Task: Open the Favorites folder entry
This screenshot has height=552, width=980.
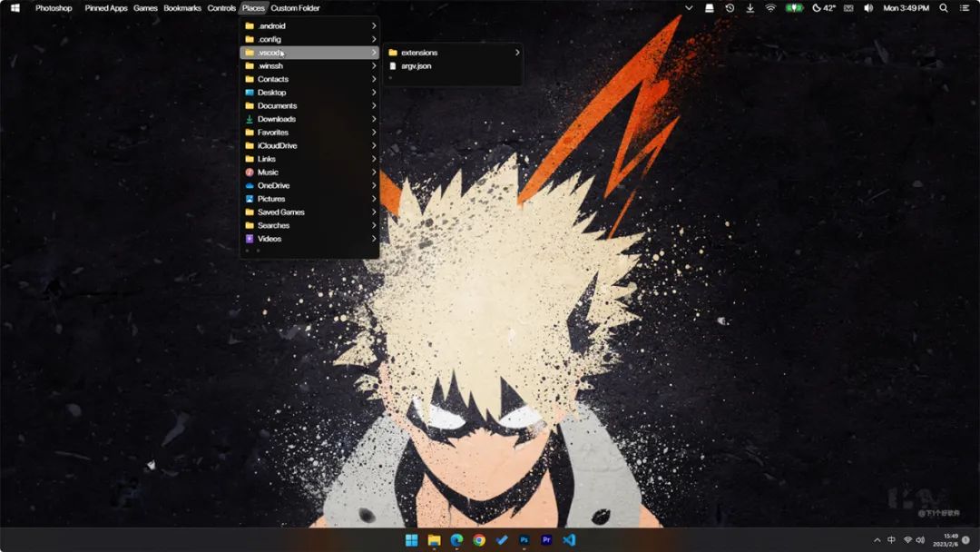Action: pyautogui.click(x=309, y=132)
